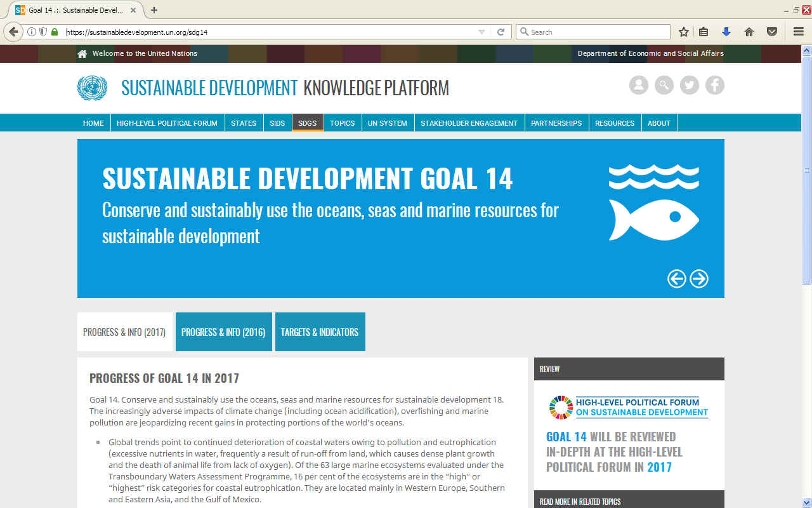The height and width of the screenshot is (508, 812).
Task: Click the Sustainable Development Goal 14 headline
Action: click(x=308, y=178)
